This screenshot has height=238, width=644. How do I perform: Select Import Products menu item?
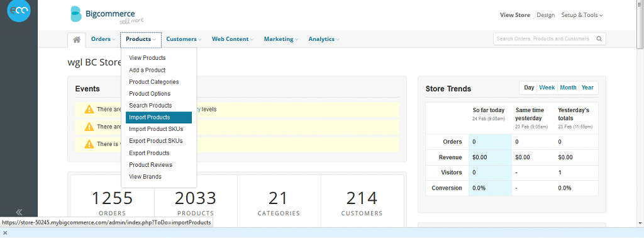[158, 118]
